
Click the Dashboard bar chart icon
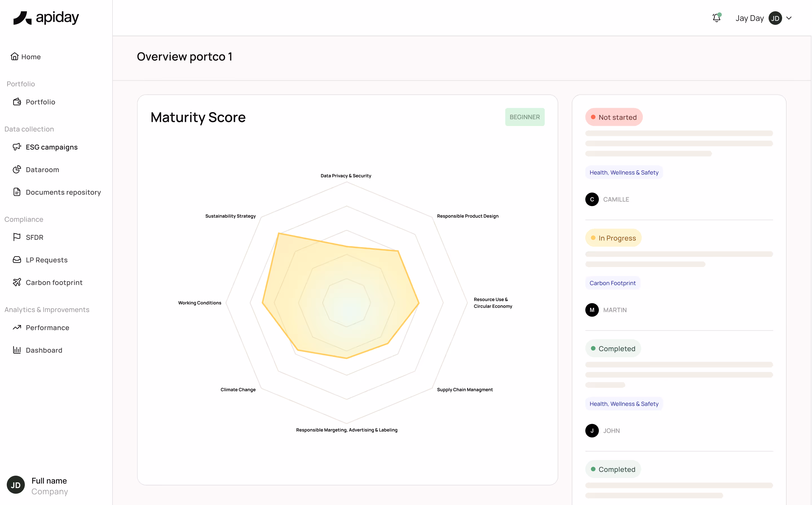pos(17,350)
